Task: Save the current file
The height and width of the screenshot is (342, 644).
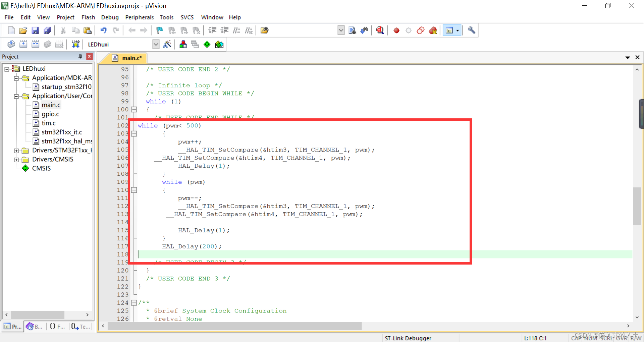Action: point(35,31)
